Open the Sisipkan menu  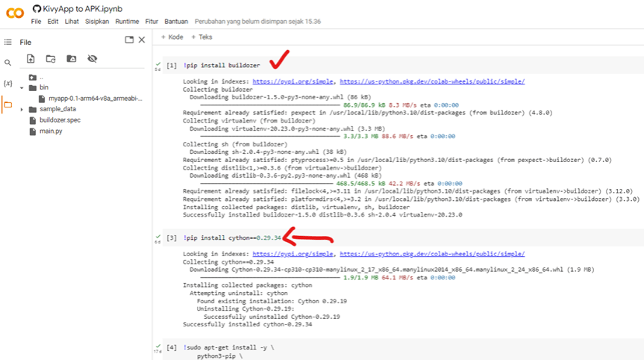(97, 22)
